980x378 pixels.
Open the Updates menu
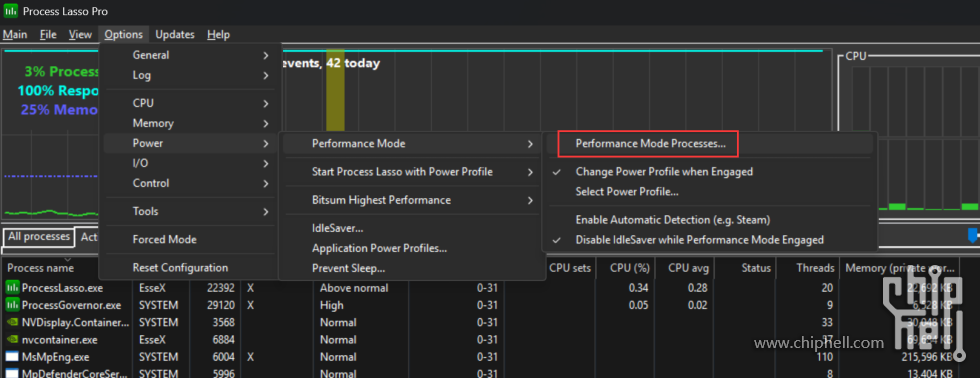click(x=175, y=34)
